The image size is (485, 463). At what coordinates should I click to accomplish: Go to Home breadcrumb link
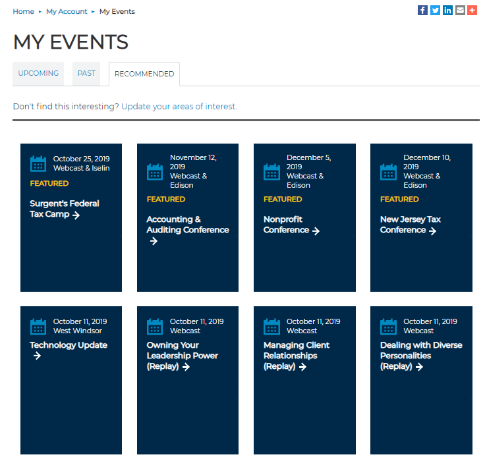[23, 12]
